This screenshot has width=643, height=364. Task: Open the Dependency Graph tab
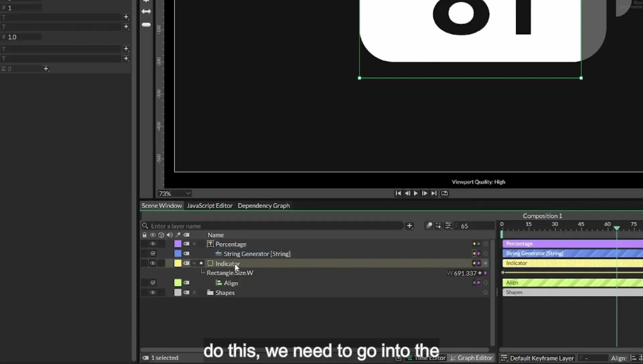point(264,205)
